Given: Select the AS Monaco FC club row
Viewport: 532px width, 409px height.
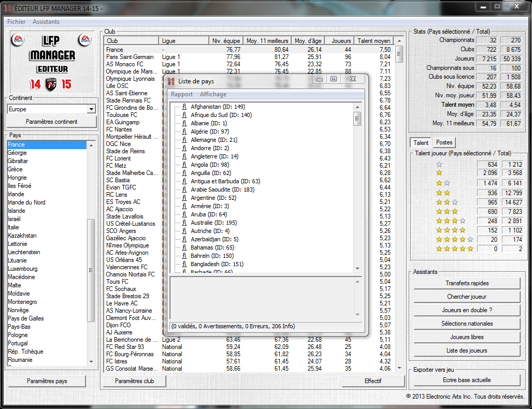Looking at the screenshot, I should [249, 64].
